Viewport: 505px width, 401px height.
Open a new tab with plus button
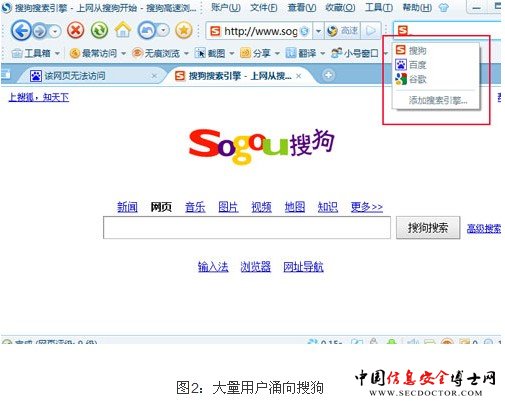point(328,75)
